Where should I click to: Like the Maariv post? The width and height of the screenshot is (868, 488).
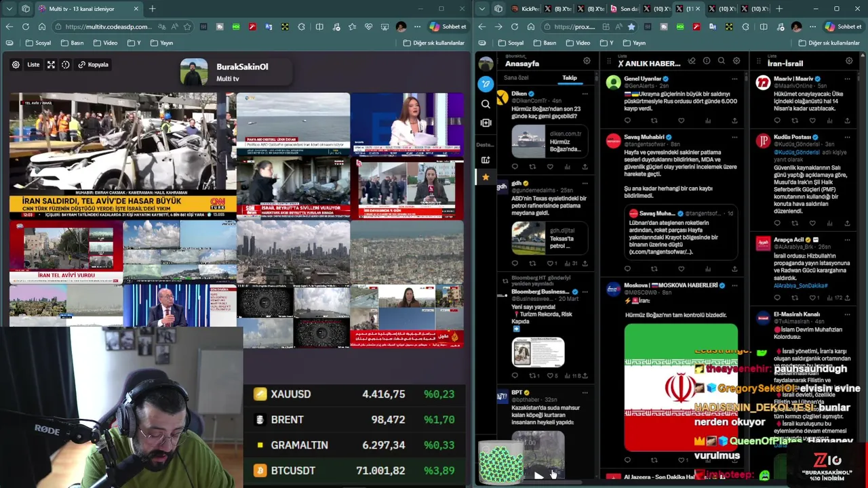(812, 121)
